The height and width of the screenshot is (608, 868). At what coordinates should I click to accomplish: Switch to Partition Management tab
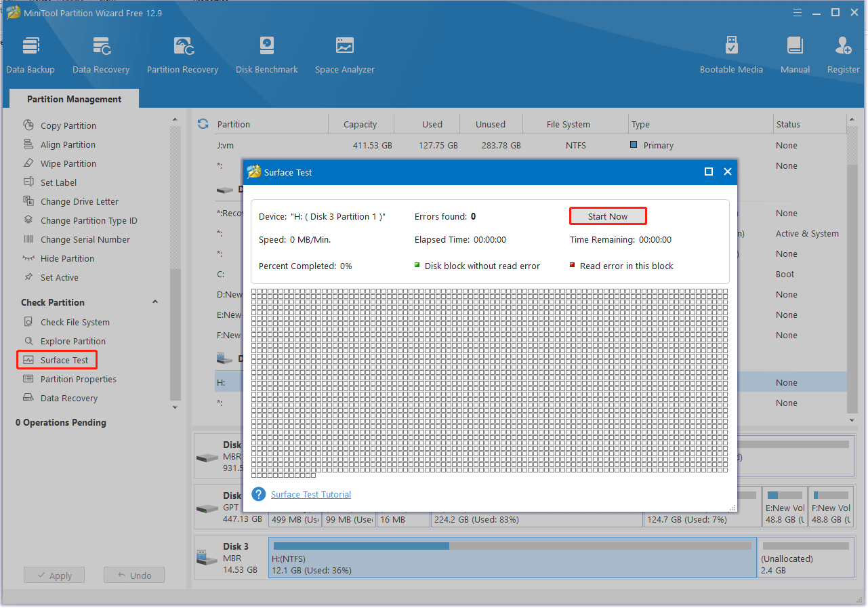pos(75,99)
